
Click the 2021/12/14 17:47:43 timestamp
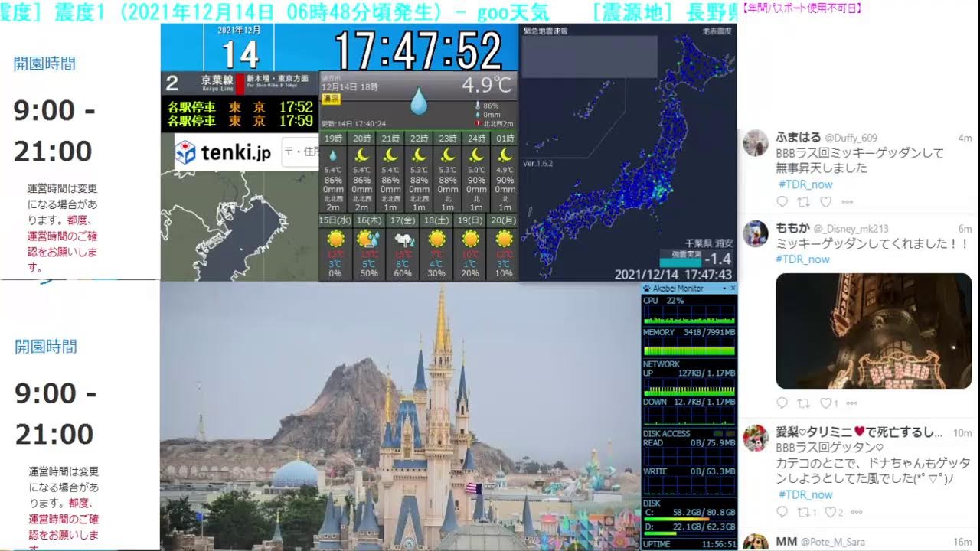(673, 274)
